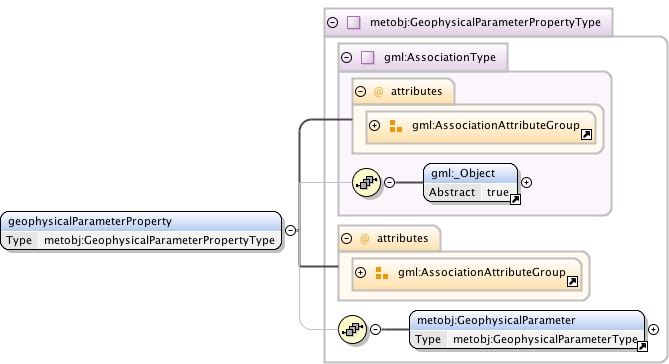Select the gml:AssociationType header label
669x364 pixels.
pyautogui.click(x=440, y=57)
